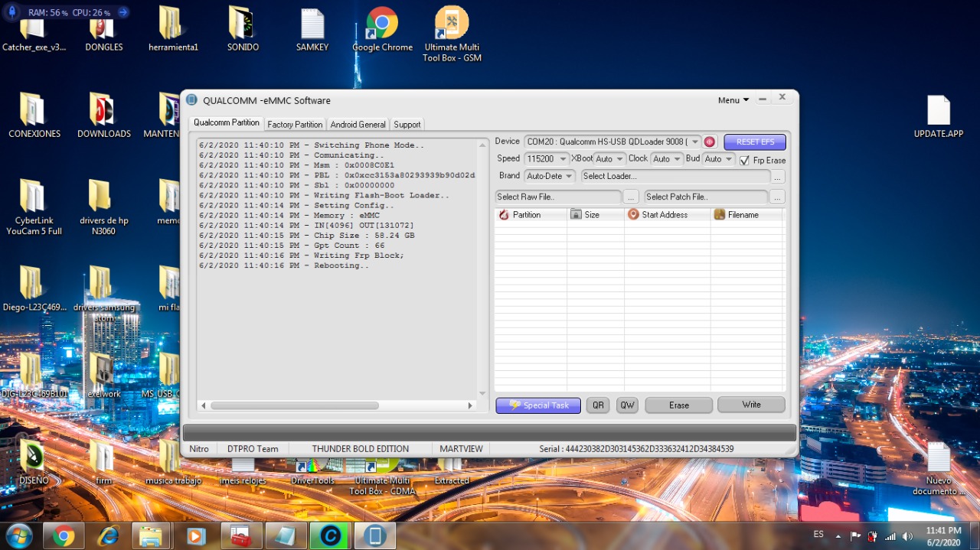Screen dimensions: 980x550
Task: Uncheck the Frp Erase checkbox
Action: pos(744,161)
